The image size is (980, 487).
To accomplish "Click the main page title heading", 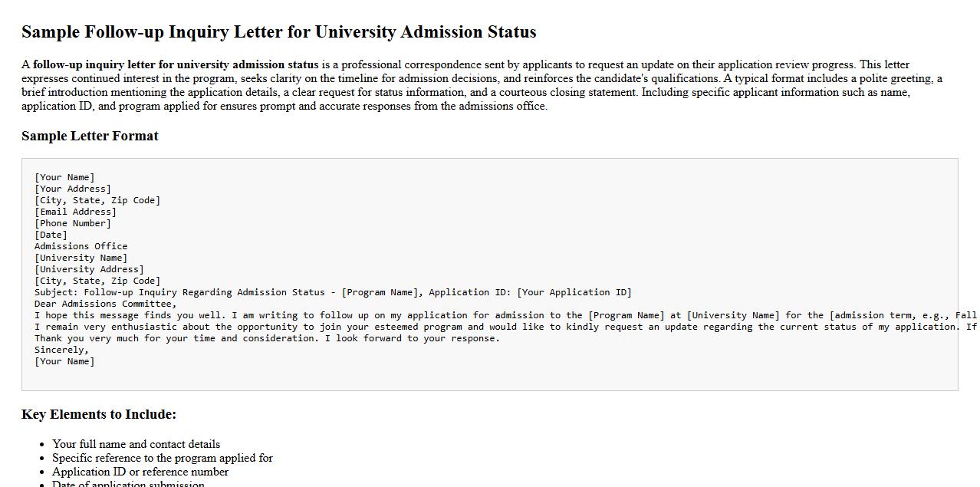I will pos(278,32).
